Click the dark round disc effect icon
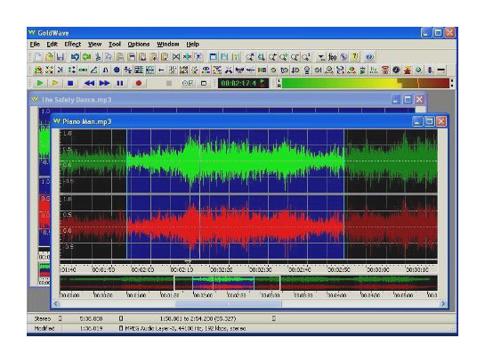 396,70
